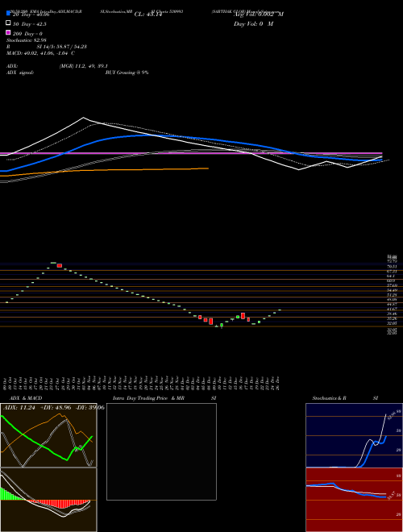Click the 'Stochastics & R SI' panel title
The width and height of the screenshot is (403, 532).
pos(345,398)
